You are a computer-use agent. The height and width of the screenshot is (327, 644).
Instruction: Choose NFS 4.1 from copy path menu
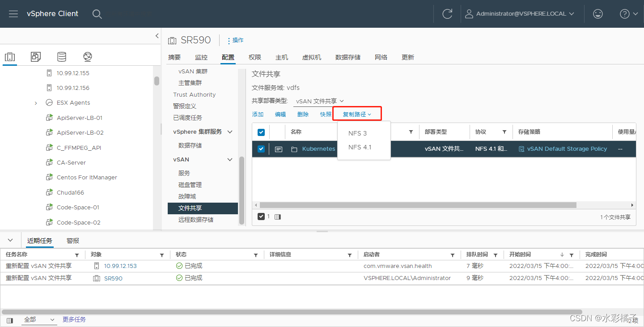[360, 147]
